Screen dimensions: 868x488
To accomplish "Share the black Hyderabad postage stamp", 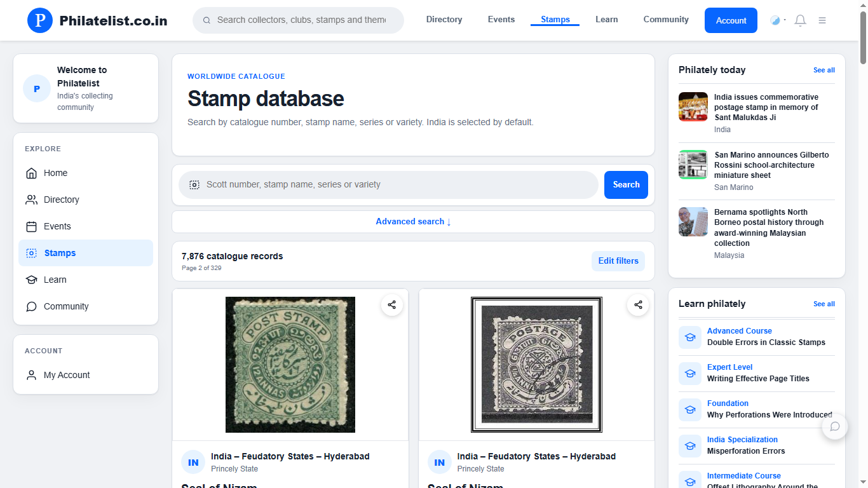I will (x=638, y=305).
